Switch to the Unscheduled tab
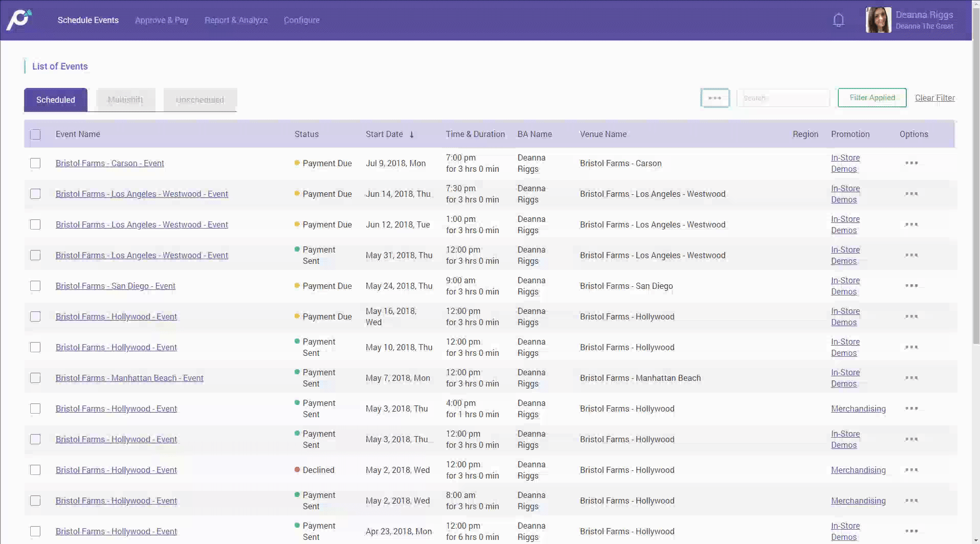Screen dimensions: 980x544 [200, 100]
